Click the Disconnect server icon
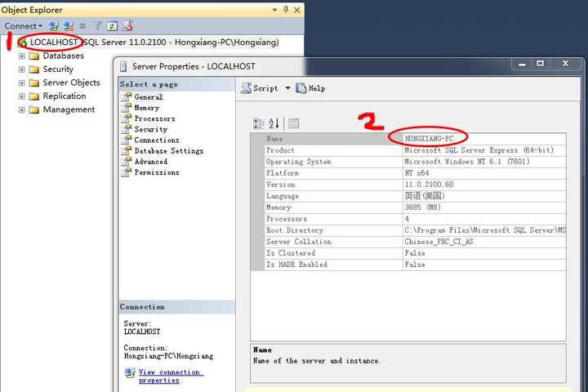 (x=69, y=26)
